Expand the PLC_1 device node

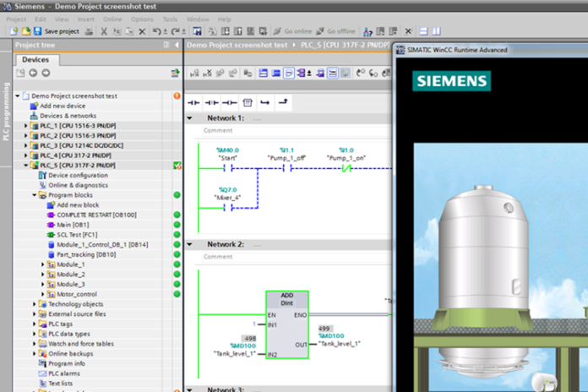pyautogui.click(x=24, y=125)
